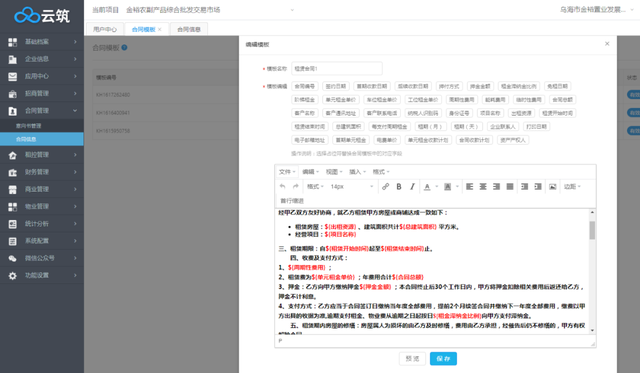Insert the 项目名称 placeholder tag
Screen dimensions: 640x373
(490, 113)
